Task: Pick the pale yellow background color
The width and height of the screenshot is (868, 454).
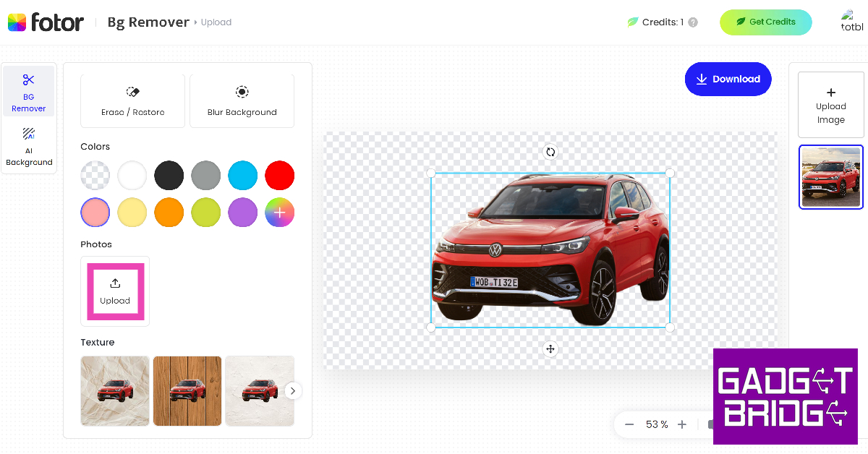Action: [132, 213]
